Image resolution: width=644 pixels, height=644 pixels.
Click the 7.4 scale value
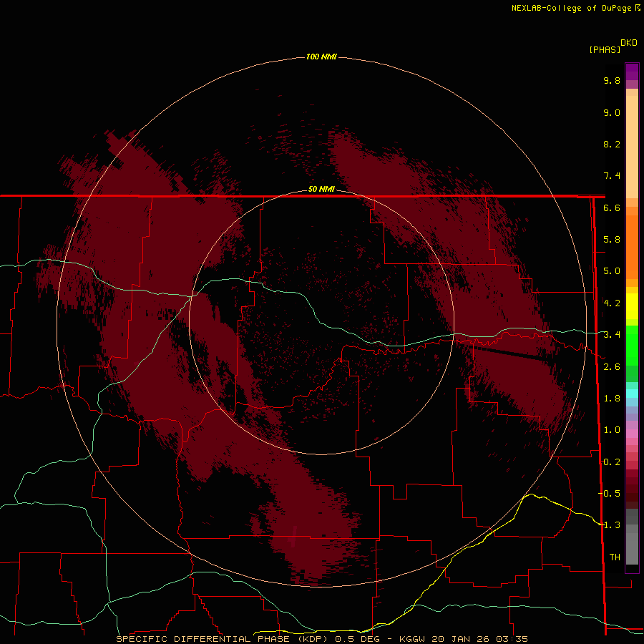(x=612, y=176)
